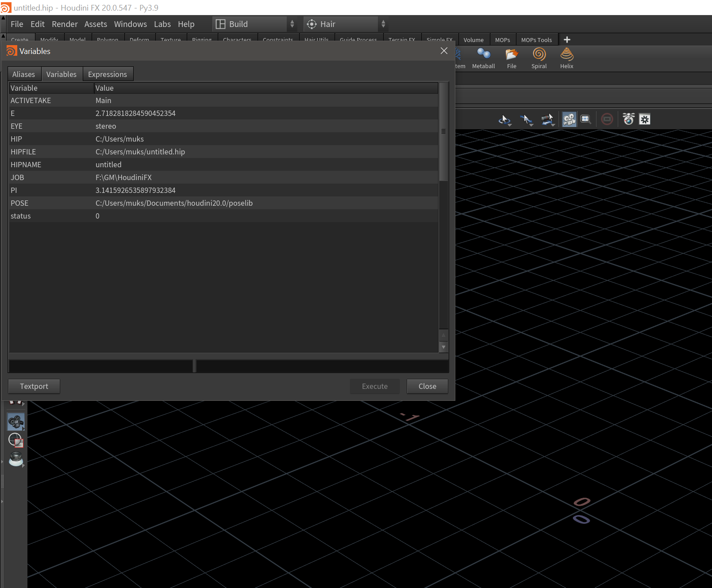
Task: Toggle the left toolbar camera tool
Action: pos(16,422)
